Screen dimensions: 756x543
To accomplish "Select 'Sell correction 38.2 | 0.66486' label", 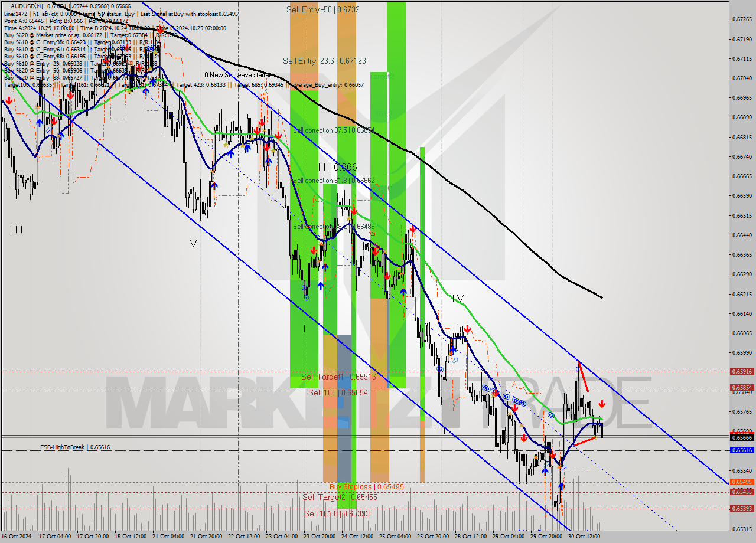I will (x=334, y=227).
